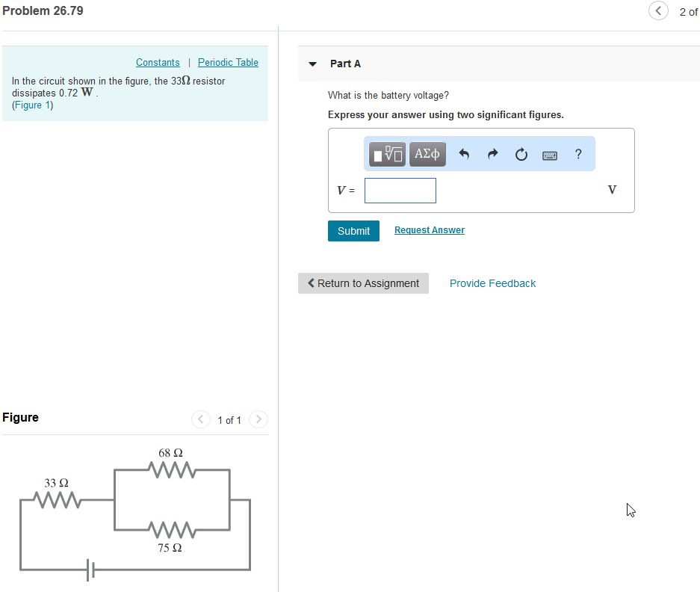This screenshot has width=700, height=592.
Task: Click the next figure navigation chevron
Action: 258,419
